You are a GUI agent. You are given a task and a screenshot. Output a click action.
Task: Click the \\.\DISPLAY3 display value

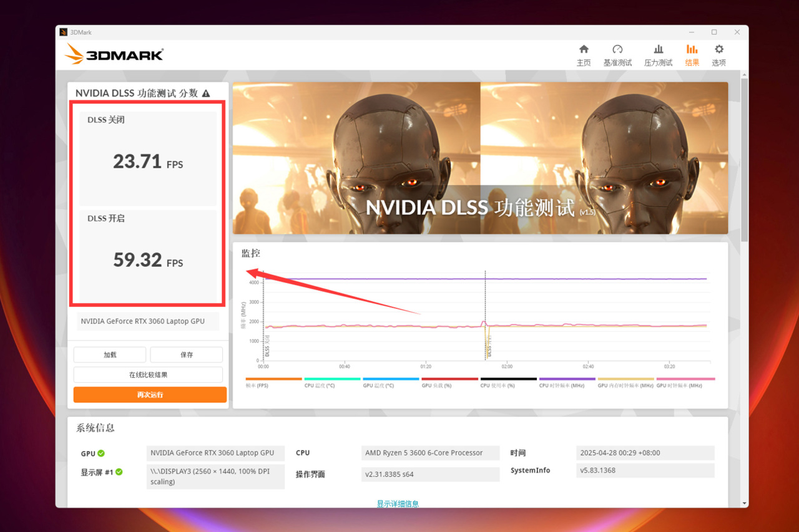tap(215, 476)
